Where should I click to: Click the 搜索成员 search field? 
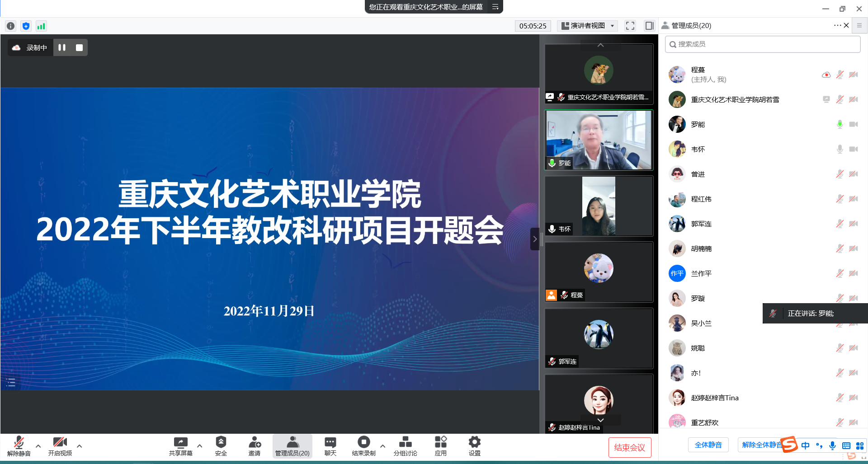pos(762,44)
